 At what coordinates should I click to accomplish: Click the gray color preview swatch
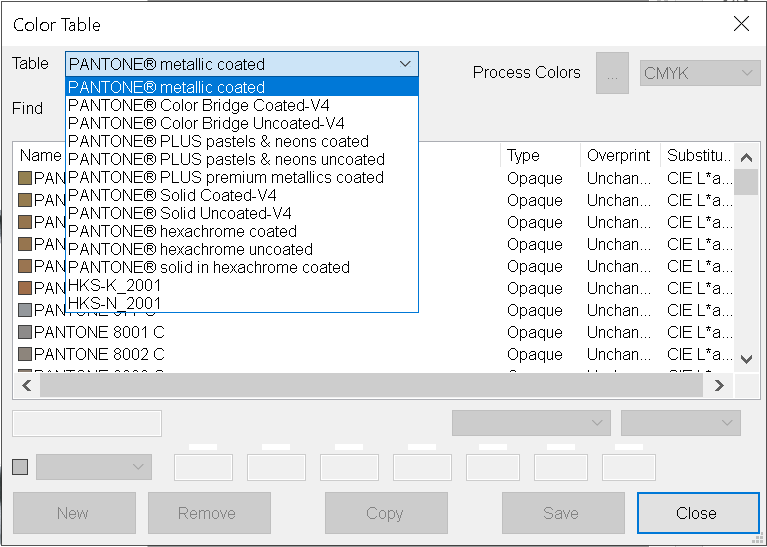(20, 467)
